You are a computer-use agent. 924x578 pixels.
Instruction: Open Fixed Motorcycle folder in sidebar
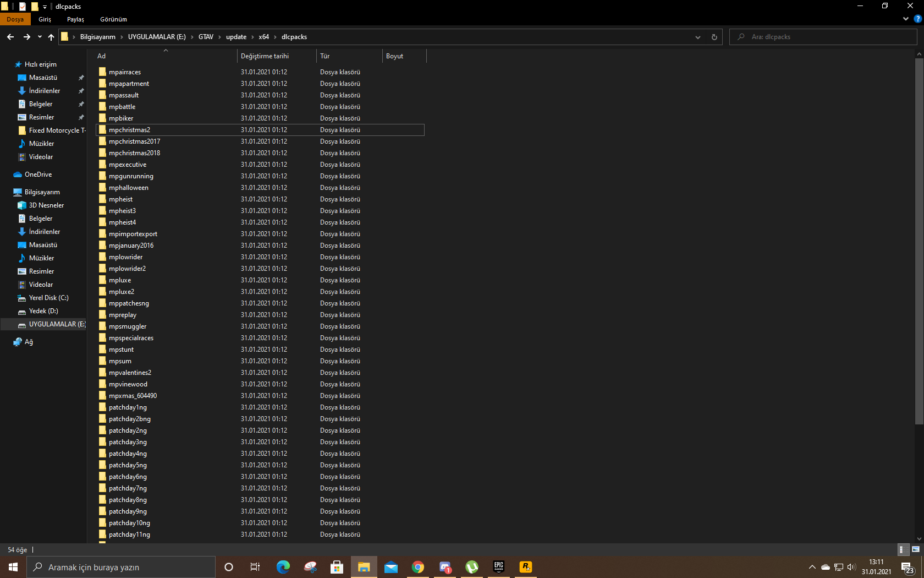click(57, 130)
